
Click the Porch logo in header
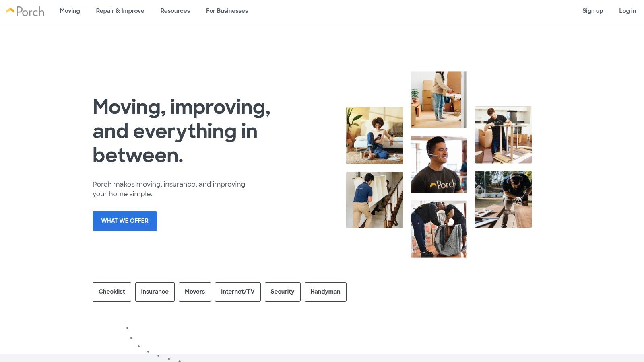tap(25, 11)
